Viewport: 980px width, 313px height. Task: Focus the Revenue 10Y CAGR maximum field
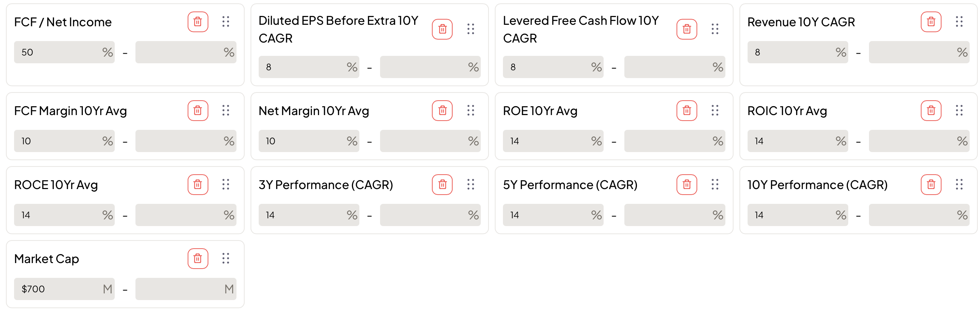[912, 52]
